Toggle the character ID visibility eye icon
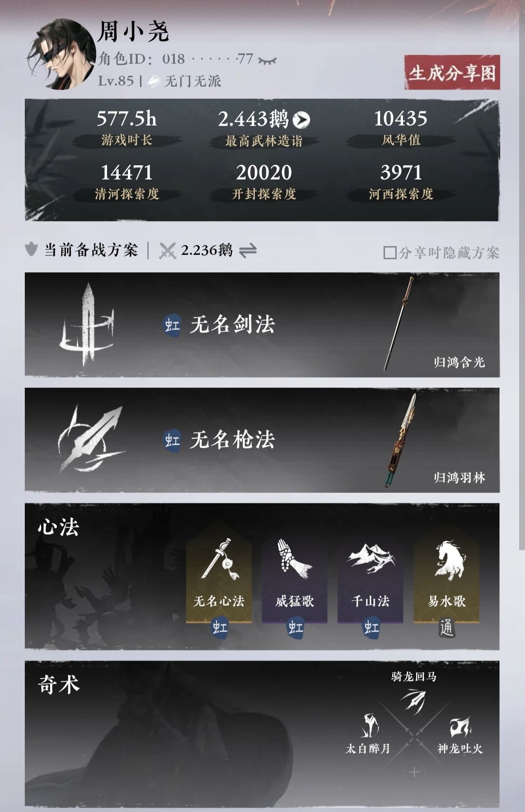 [267, 60]
